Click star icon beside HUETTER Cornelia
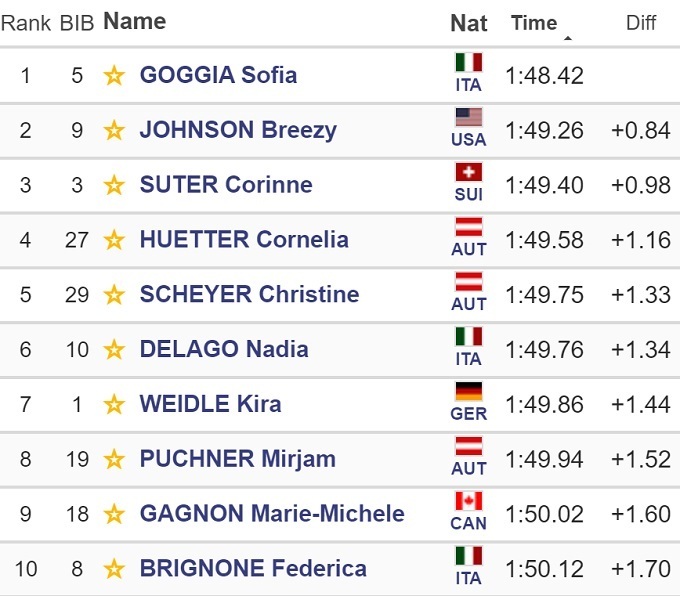The image size is (680, 596). point(114,240)
